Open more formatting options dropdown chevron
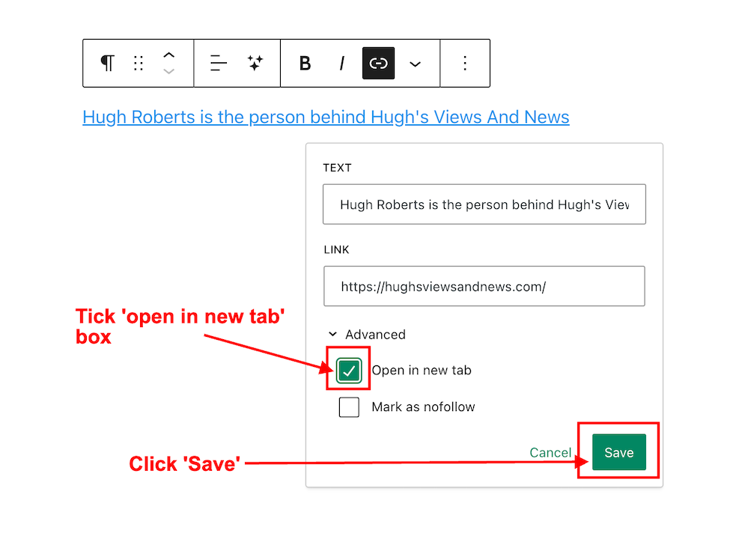 point(415,64)
